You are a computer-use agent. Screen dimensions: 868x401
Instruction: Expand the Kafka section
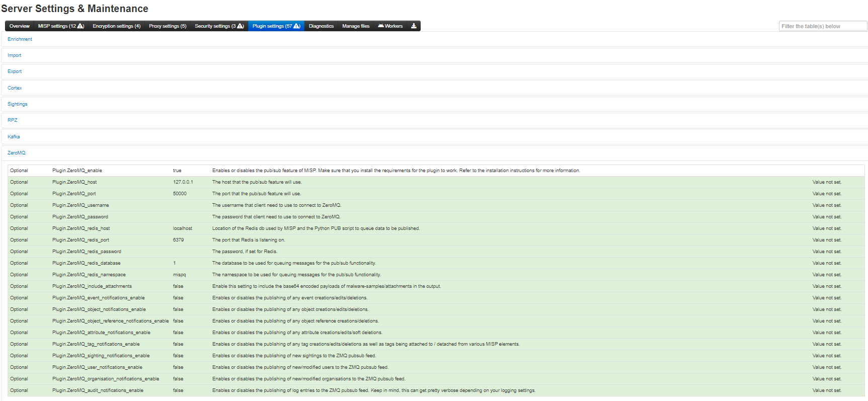coord(14,137)
